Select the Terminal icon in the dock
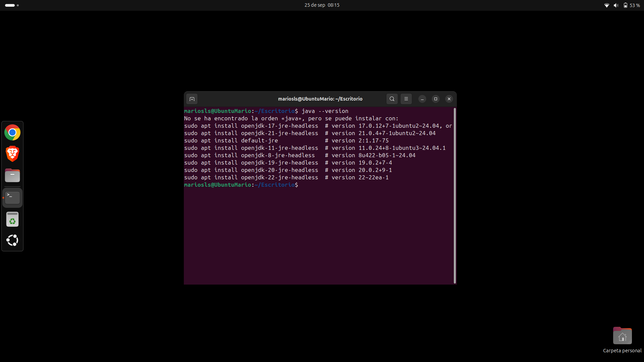 coord(12,197)
